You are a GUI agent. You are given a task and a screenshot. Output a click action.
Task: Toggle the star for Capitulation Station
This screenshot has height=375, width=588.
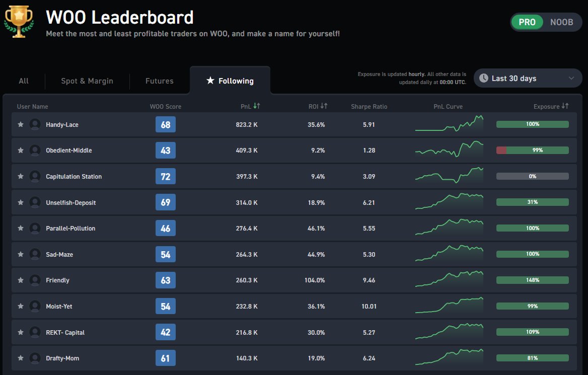[21, 176]
